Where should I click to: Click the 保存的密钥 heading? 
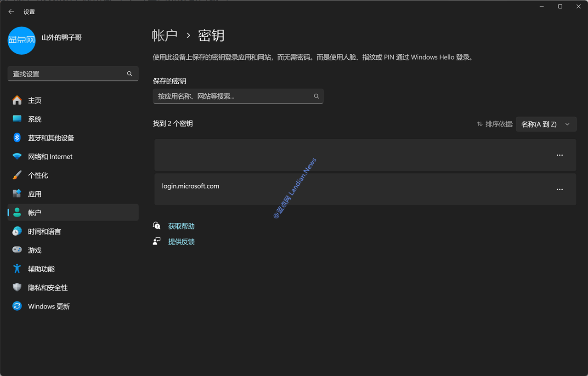click(x=170, y=81)
